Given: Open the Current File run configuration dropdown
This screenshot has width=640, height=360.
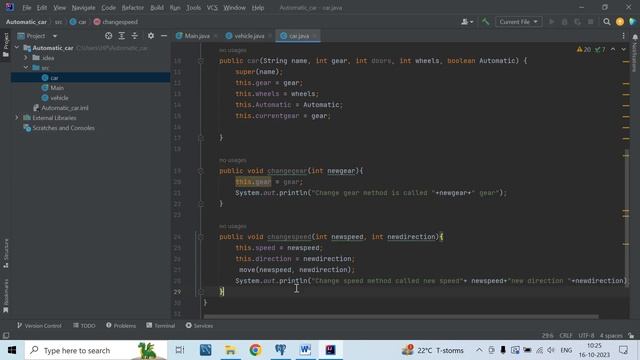Looking at the screenshot, I should 518,22.
